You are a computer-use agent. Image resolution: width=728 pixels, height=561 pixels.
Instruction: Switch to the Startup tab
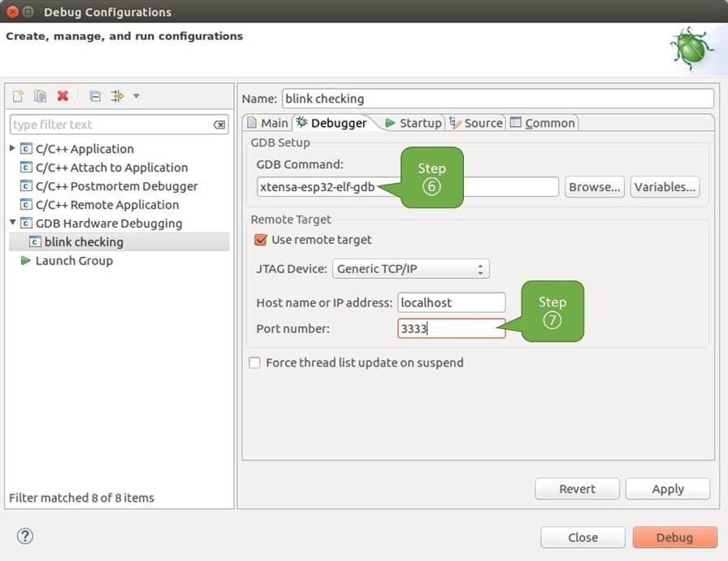click(x=419, y=123)
